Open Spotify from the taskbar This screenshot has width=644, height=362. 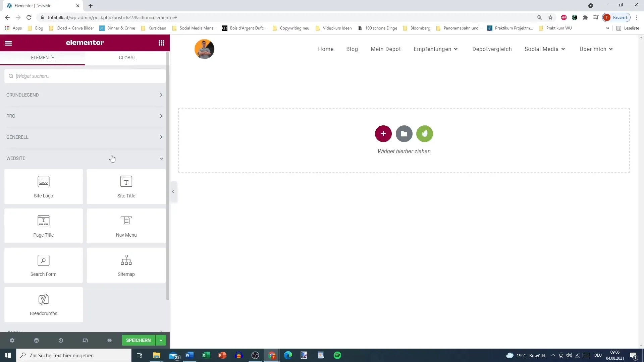337,355
